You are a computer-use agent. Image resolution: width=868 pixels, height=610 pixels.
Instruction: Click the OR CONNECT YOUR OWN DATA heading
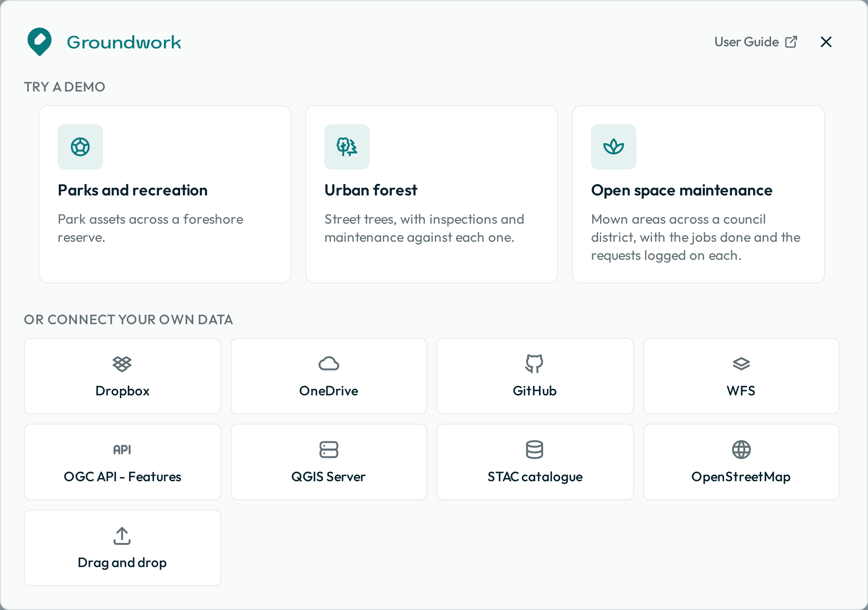[128, 320]
